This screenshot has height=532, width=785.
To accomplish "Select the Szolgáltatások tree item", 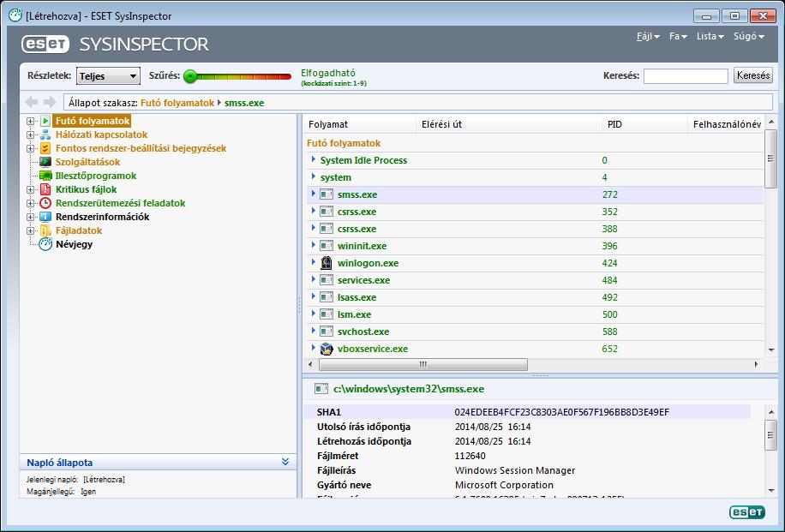I will coord(87,162).
